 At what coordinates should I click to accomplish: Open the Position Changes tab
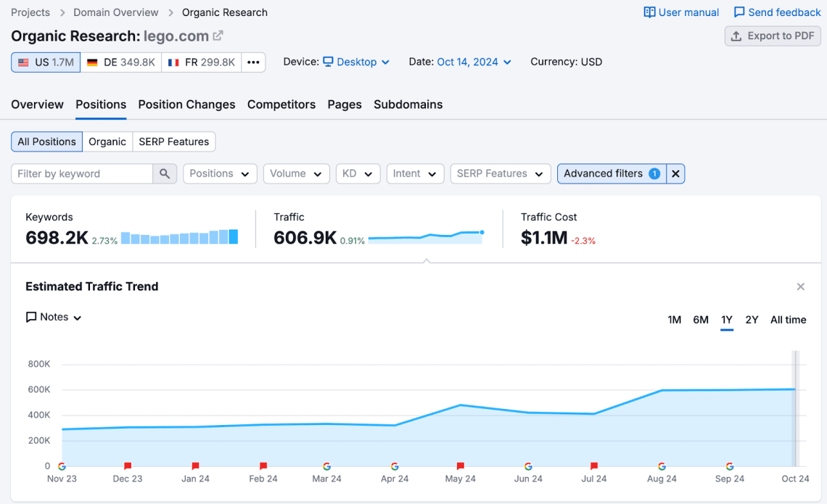[x=186, y=104]
